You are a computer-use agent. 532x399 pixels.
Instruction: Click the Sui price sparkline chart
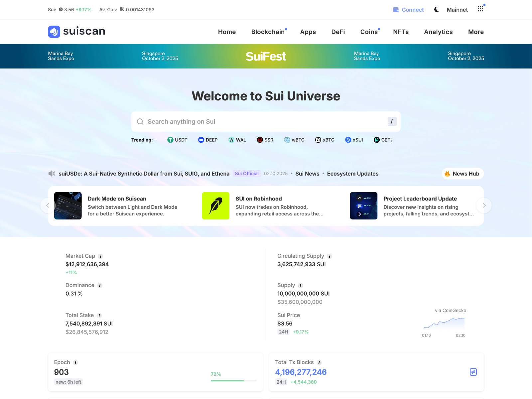coord(444,323)
